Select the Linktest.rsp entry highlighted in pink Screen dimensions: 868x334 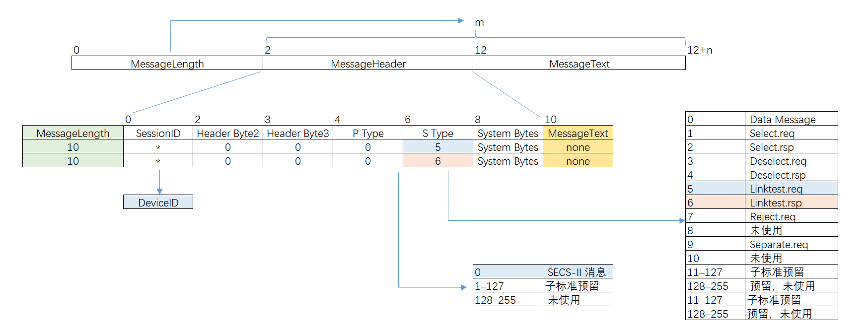[x=776, y=202]
